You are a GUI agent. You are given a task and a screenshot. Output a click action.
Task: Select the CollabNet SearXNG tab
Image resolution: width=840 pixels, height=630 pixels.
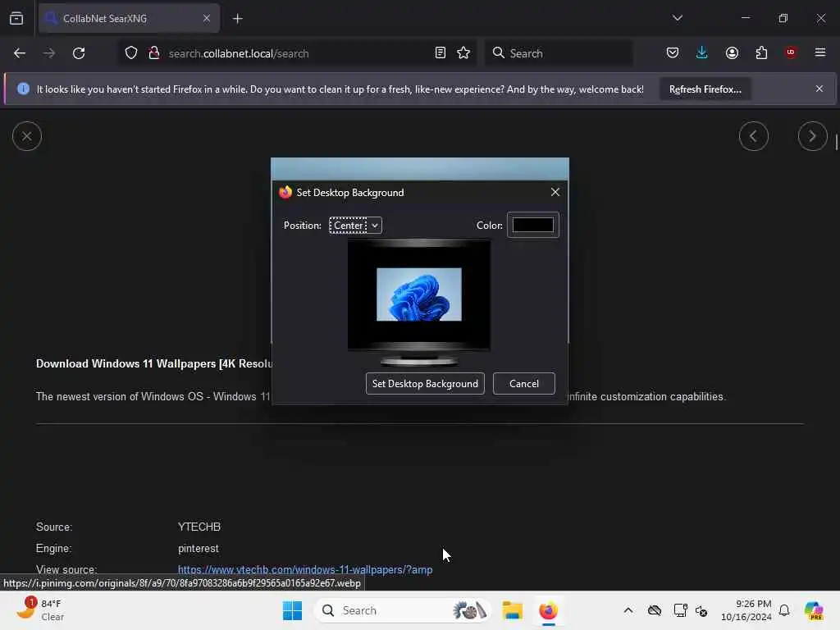click(x=129, y=18)
